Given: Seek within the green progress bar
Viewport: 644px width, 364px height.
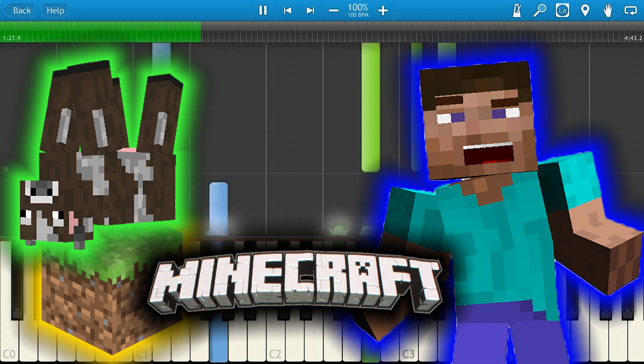Looking at the screenshot, I should (100, 32).
